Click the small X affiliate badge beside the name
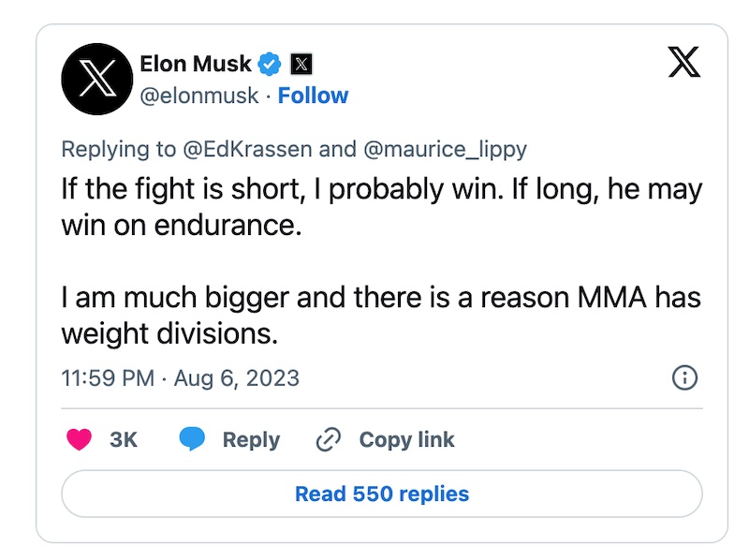 (x=300, y=65)
